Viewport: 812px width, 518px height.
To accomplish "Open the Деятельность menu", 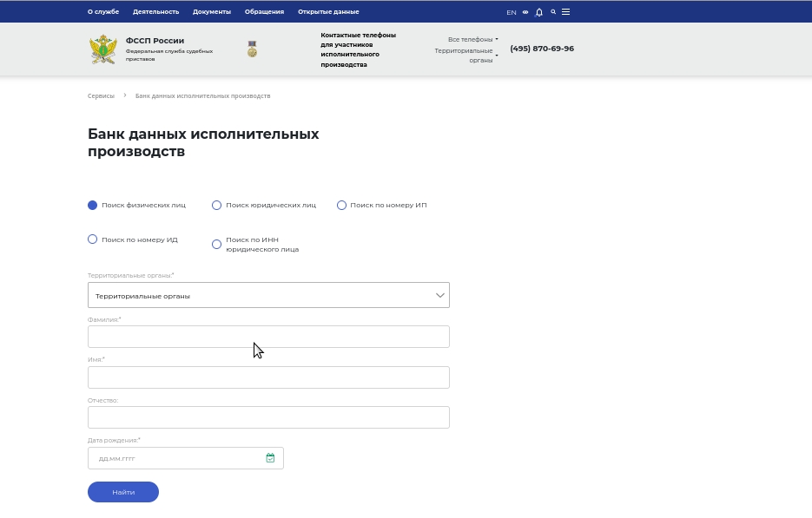I will click(x=155, y=12).
